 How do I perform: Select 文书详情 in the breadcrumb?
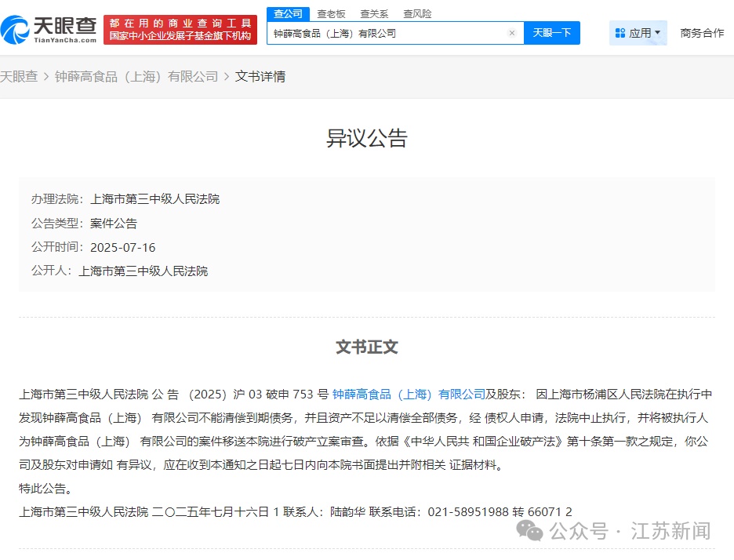click(x=260, y=76)
